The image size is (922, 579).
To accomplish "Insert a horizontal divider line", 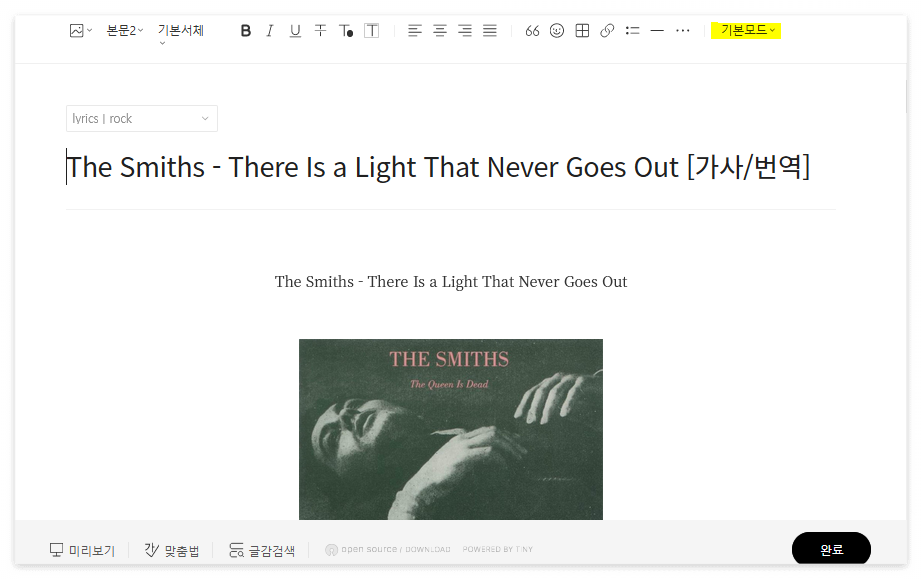I will [657, 31].
